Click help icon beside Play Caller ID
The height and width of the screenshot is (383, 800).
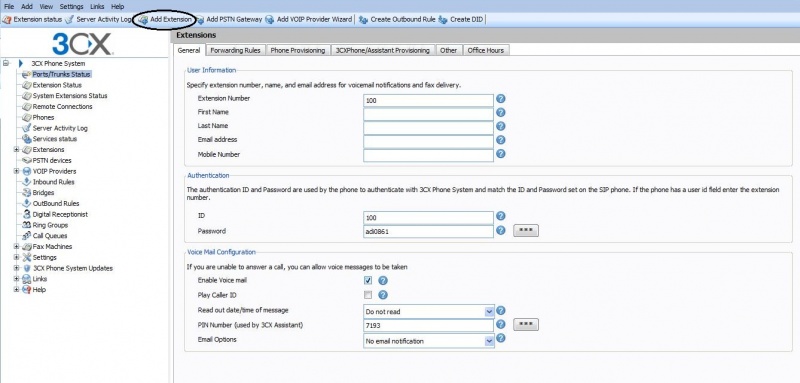pyautogui.click(x=383, y=295)
